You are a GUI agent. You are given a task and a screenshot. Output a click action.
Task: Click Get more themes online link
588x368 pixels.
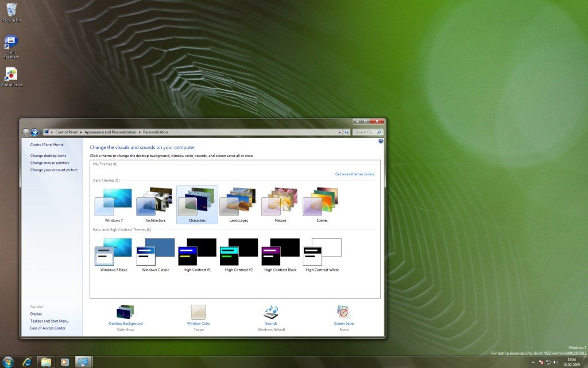[354, 174]
